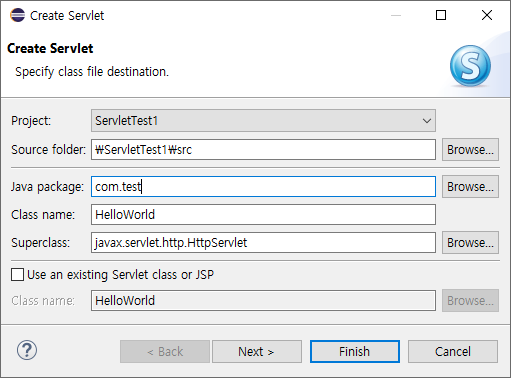Image resolution: width=511 pixels, height=378 pixels.
Task: Click into the Java package field
Action: click(x=263, y=187)
